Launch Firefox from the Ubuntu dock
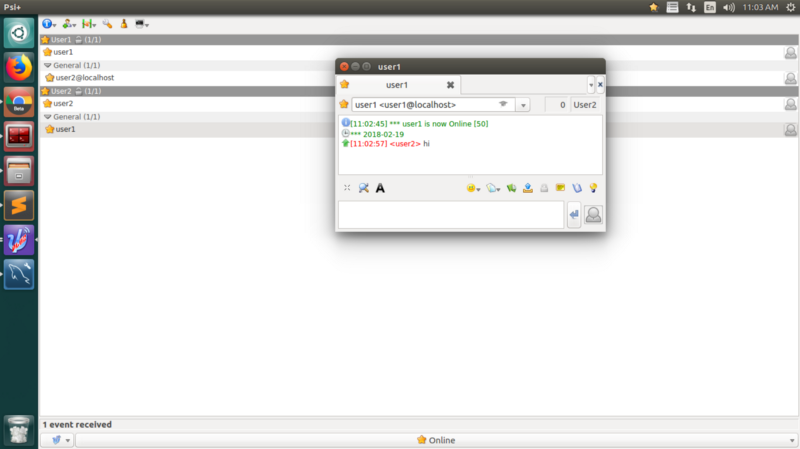Viewport: 800px width, 449px height. pyautogui.click(x=18, y=68)
